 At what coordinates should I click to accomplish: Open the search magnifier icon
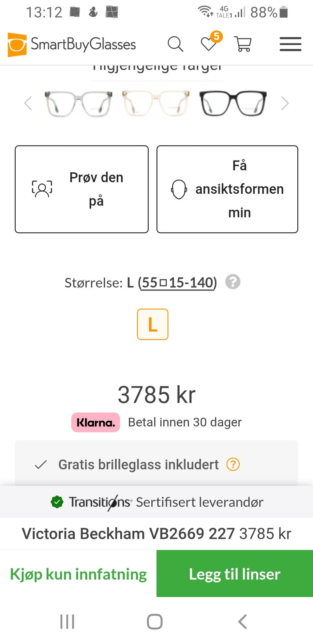coord(175,44)
